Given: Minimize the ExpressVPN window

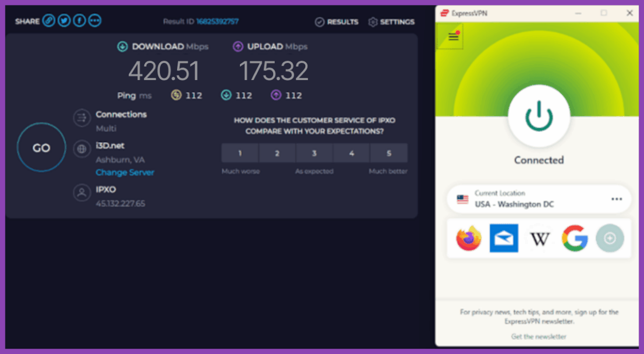Looking at the screenshot, I should point(578,13).
